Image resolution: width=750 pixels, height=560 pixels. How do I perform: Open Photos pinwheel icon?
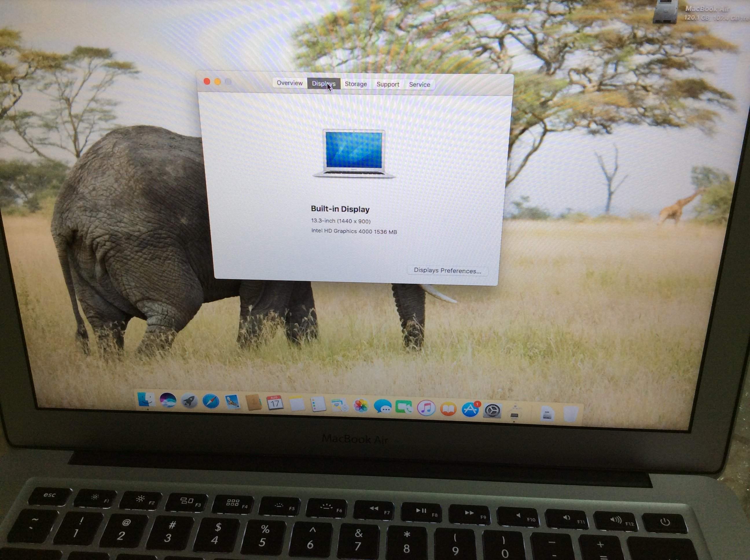(361, 406)
